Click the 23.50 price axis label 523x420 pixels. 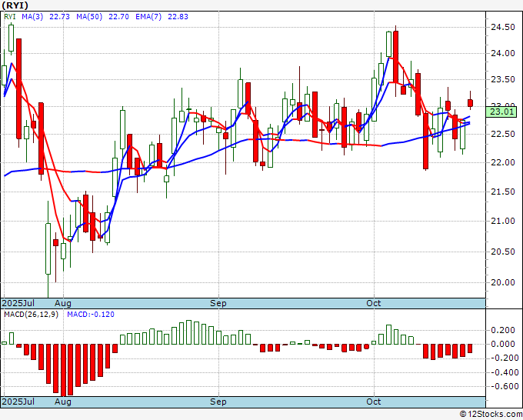pyautogui.click(x=503, y=79)
